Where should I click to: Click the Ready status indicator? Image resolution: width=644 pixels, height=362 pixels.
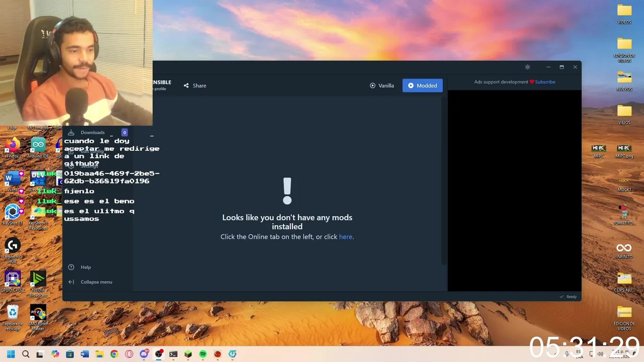568,297
